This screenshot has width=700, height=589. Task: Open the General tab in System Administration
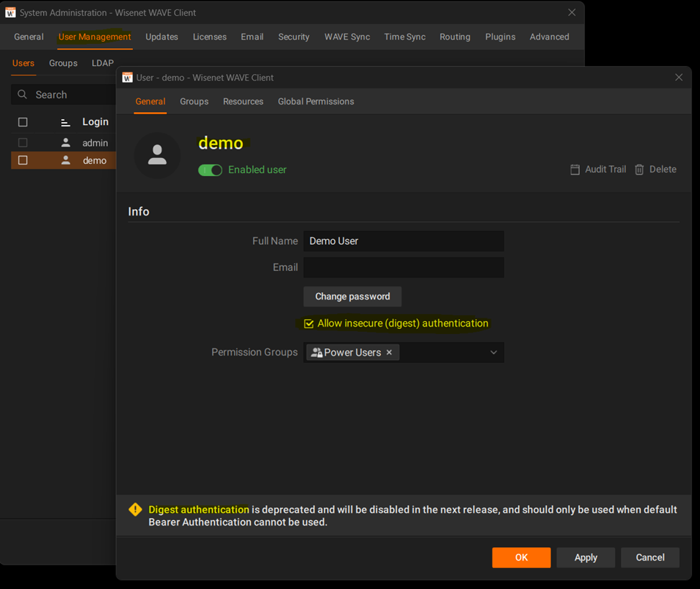point(29,37)
